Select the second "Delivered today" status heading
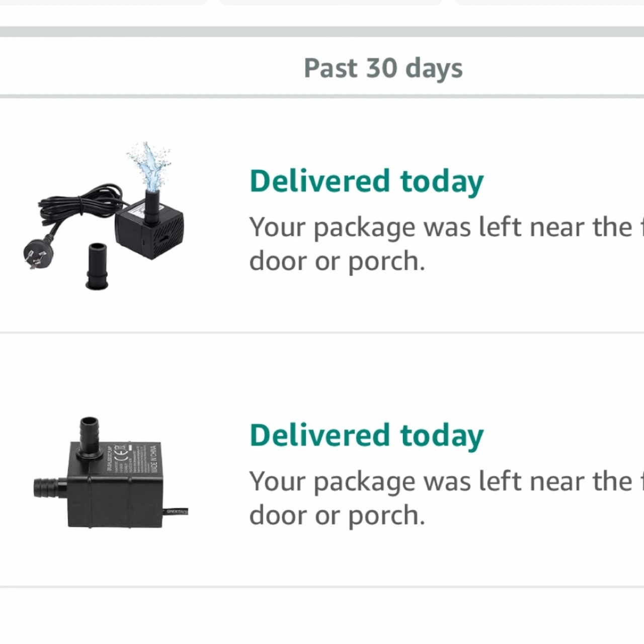The image size is (644, 644). (x=366, y=436)
